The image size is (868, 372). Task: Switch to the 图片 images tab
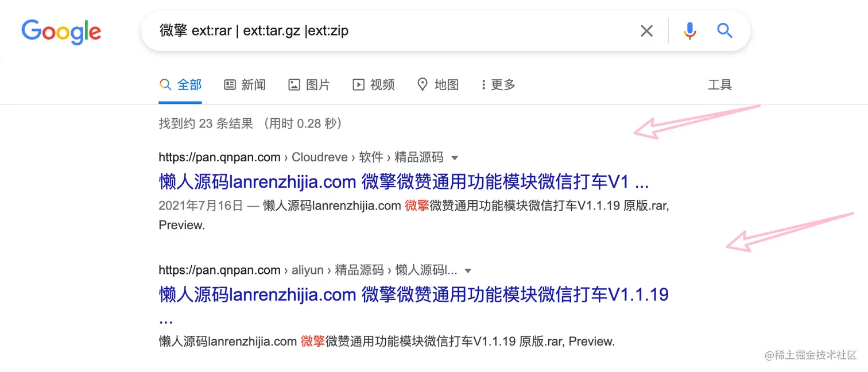[309, 85]
